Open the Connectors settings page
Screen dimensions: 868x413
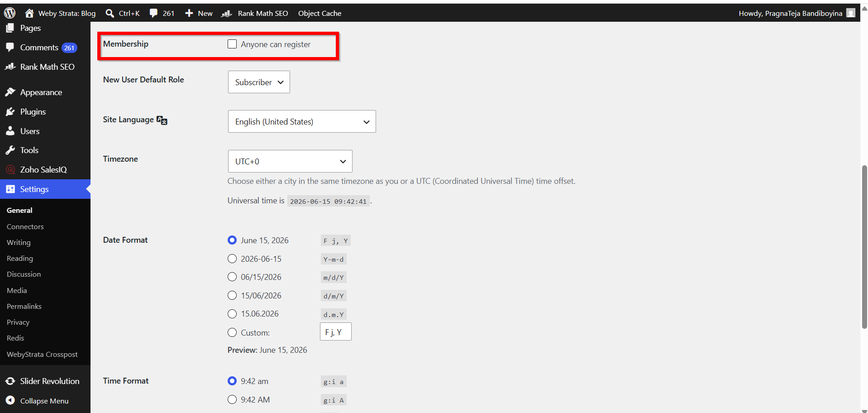pyautogui.click(x=25, y=226)
